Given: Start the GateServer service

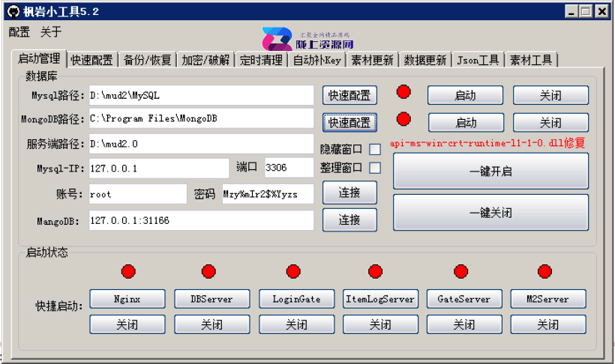Looking at the screenshot, I should (x=464, y=299).
